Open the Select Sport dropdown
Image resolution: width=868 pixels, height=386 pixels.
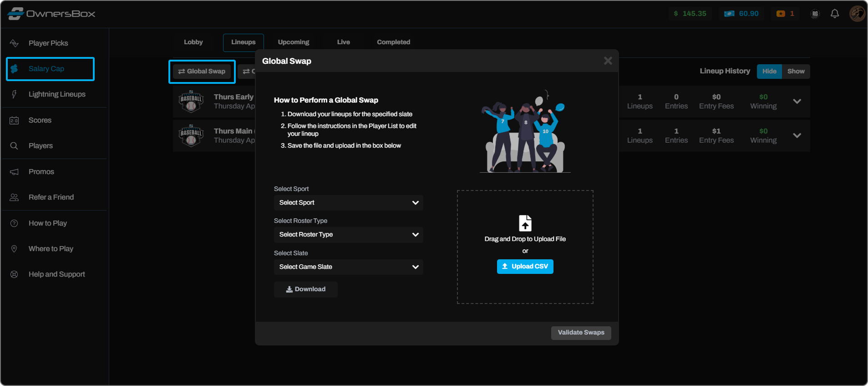pos(348,203)
